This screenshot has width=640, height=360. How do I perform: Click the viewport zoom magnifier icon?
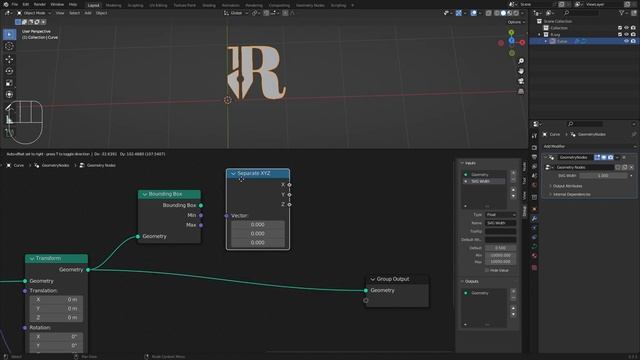521,61
